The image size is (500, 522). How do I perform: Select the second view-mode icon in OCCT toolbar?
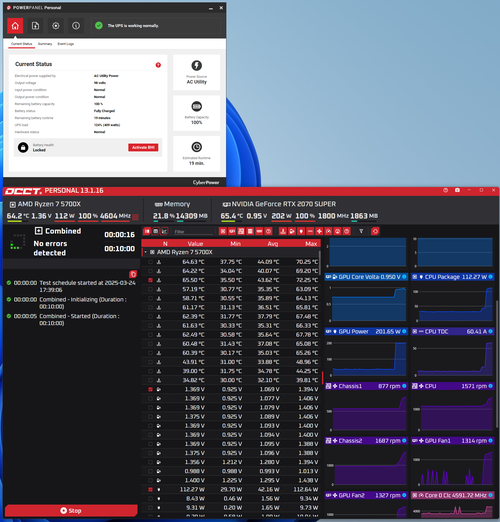156,231
